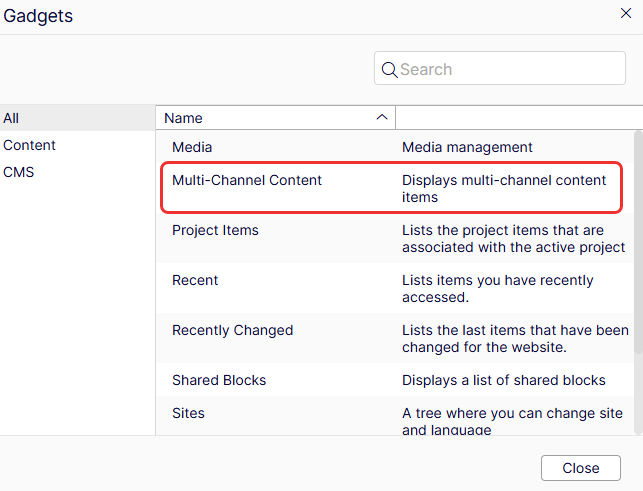Close the Gadgets dialog with X icon

[626, 13]
